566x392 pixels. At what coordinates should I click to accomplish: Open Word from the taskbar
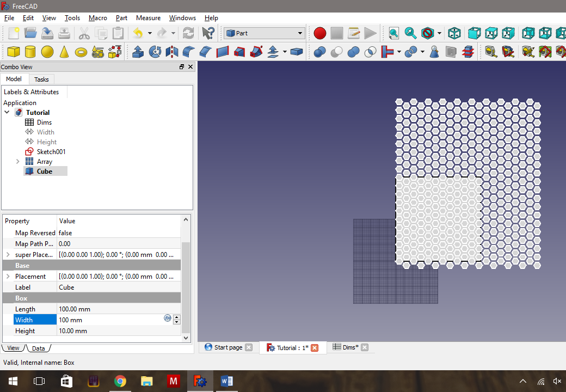(x=227, y=381)
